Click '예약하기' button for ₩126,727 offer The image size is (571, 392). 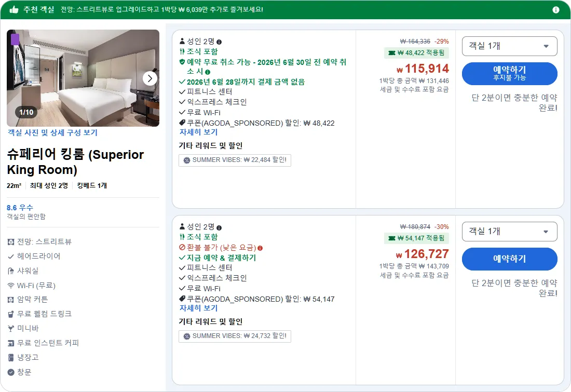click(509, 259)
